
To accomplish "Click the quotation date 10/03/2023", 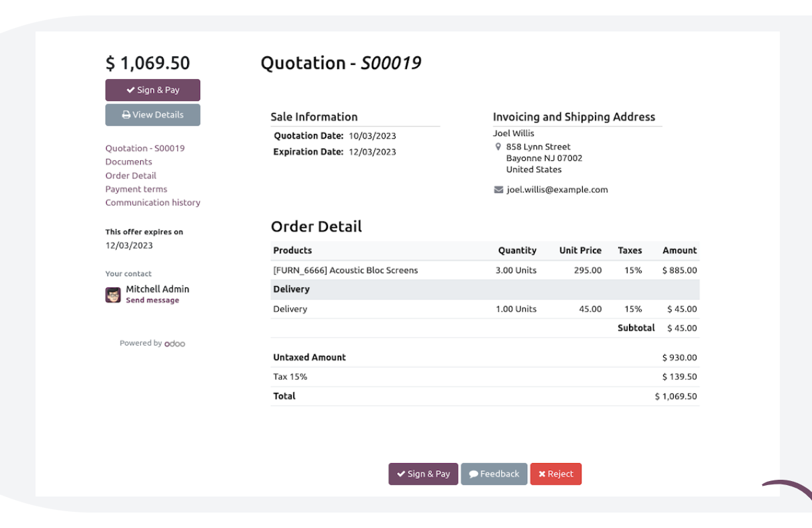I will click(x=372, y=136).
